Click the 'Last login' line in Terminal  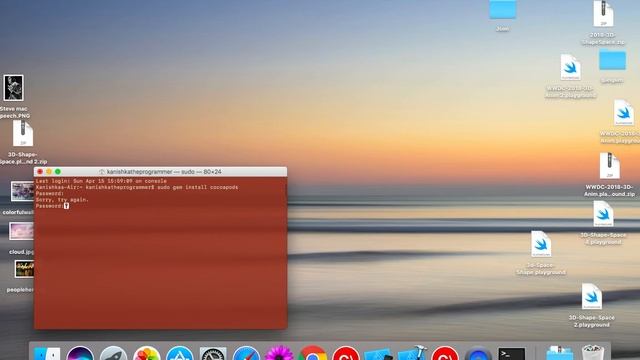coord(101,181)
